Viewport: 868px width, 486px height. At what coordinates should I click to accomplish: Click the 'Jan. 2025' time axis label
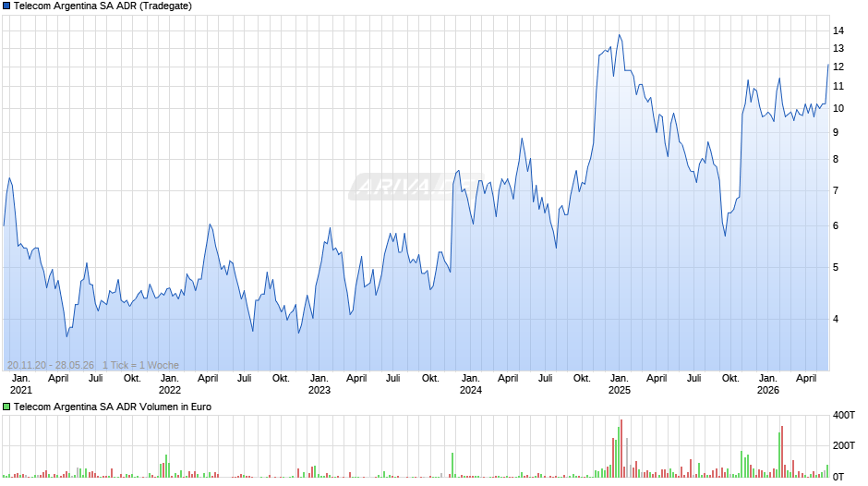click(619, 384)
